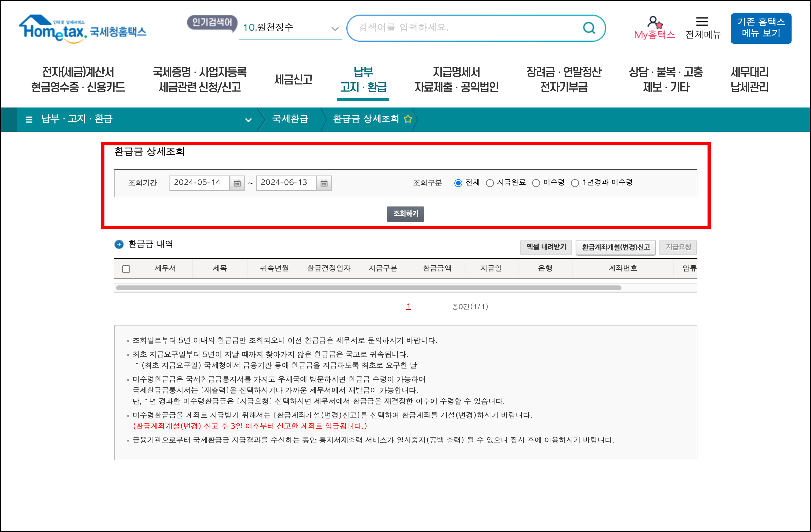This screenshot has width=811, height=532.
Task: Click start date field 2024-05-14
Action: (x=199, y=183)
